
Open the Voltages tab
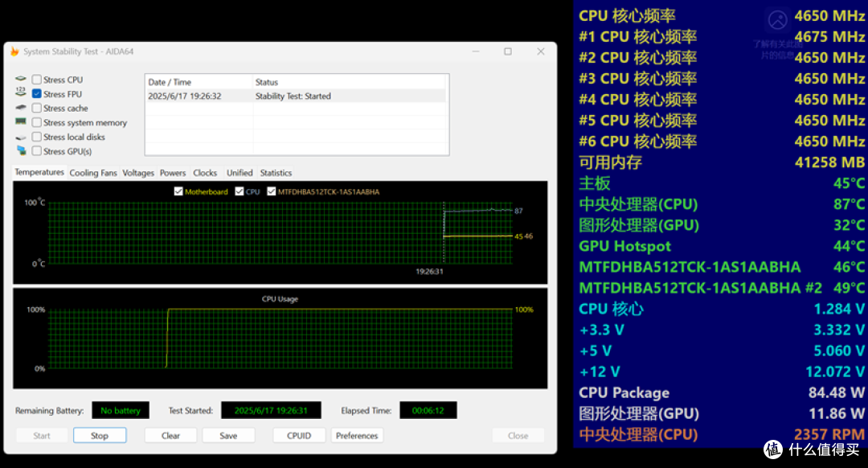coord(138,173)
